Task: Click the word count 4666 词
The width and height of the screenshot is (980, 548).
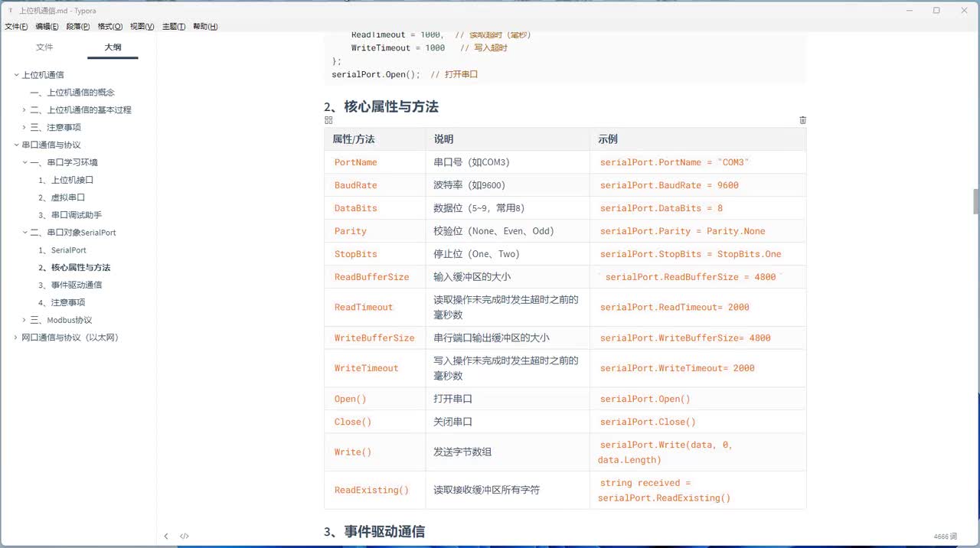Action: click(946, 537)
